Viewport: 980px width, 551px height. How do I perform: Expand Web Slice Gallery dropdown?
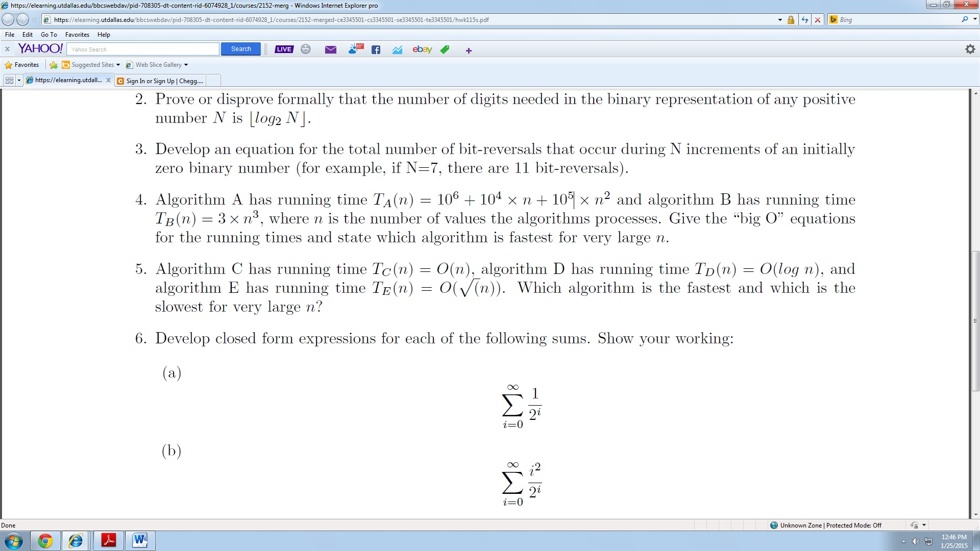(x=186, y=65)
